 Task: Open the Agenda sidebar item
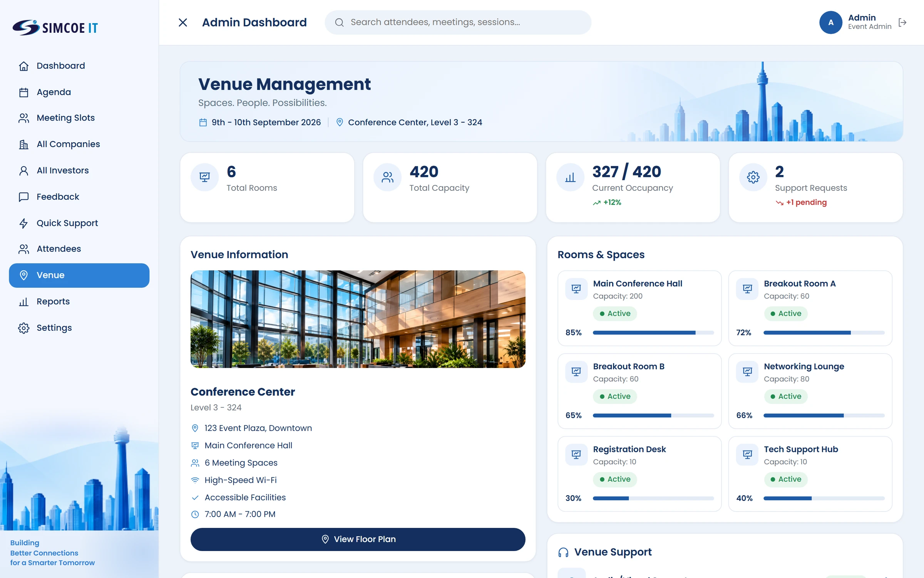[79, 92]
